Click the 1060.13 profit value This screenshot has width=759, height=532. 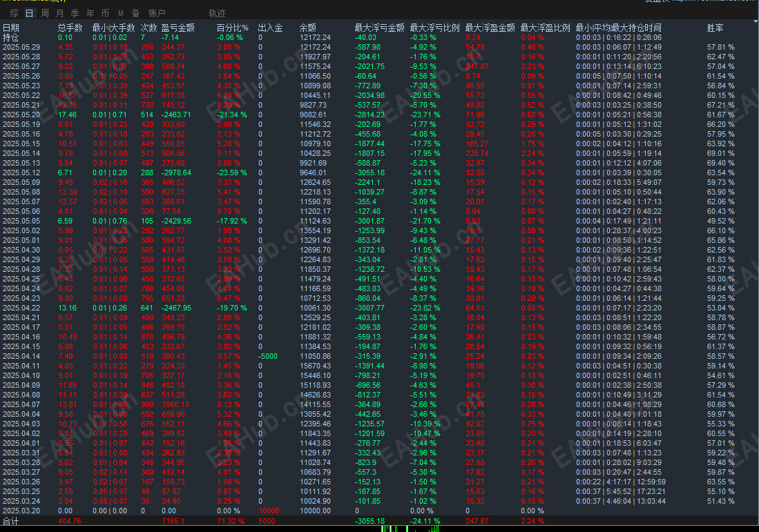point(175,405)
